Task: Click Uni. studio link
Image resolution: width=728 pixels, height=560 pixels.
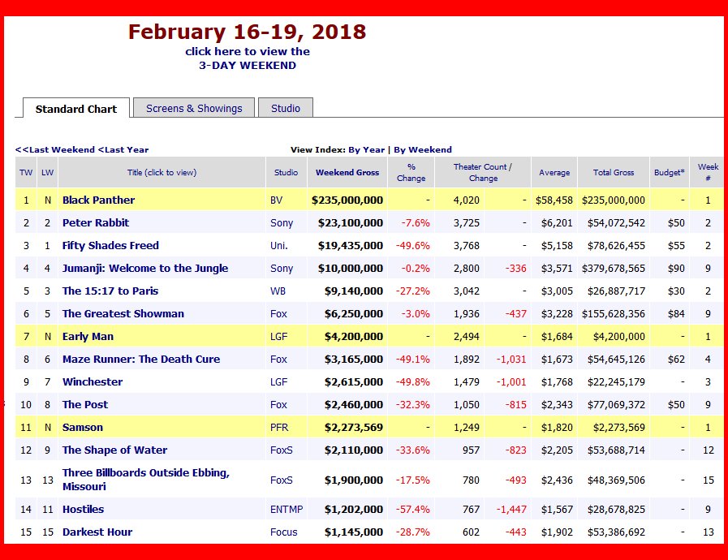Action: coord(279,246)
